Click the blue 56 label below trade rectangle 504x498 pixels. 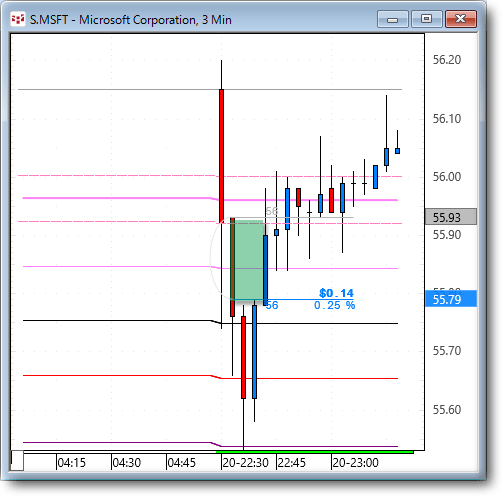[272, 305]
